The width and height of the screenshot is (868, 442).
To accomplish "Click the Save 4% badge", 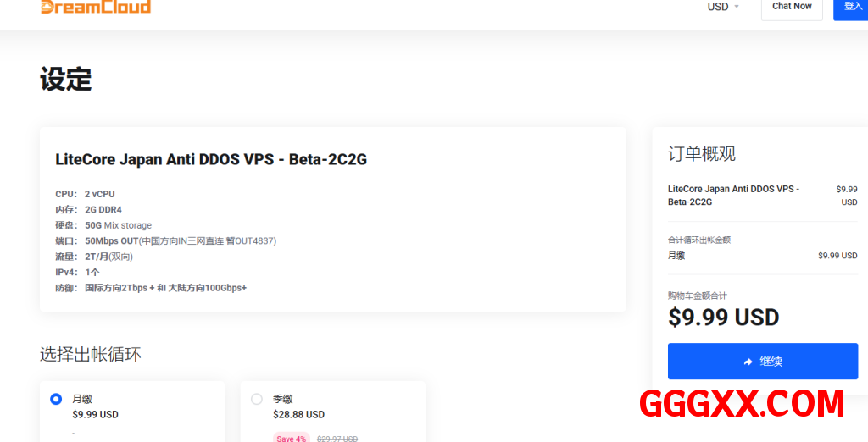I will point(292,438).
